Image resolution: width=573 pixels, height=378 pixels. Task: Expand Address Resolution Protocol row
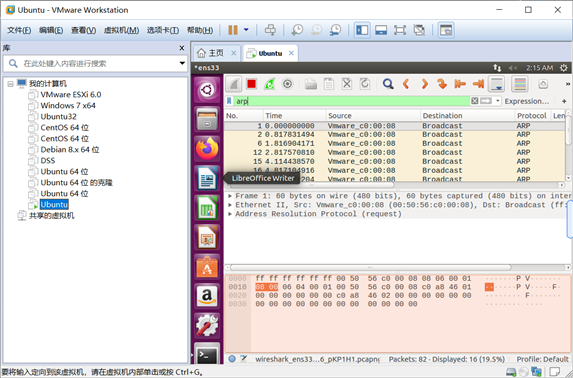pos(230,214)
